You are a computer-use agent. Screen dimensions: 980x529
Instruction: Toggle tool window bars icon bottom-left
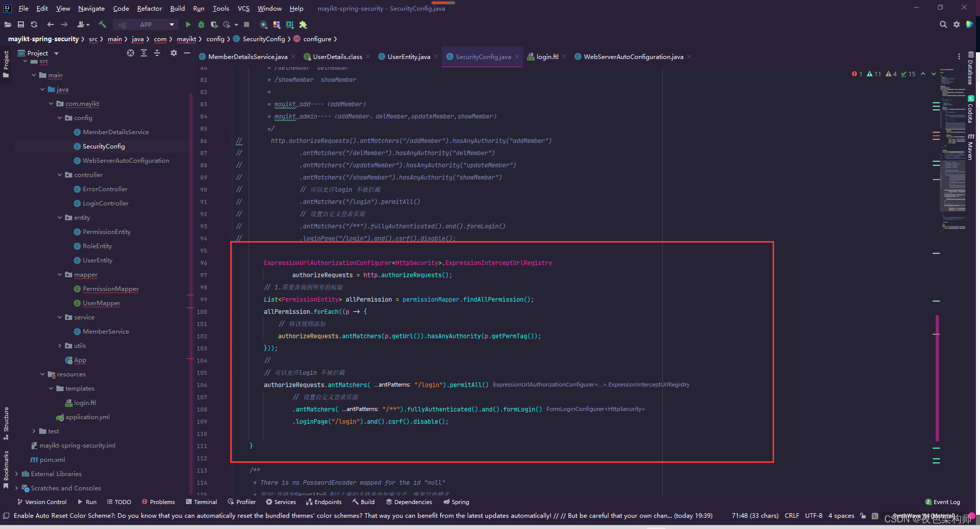[x=6, y=516]
